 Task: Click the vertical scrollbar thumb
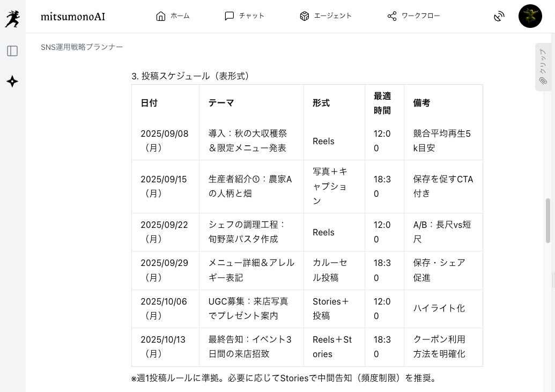(548, 220)
